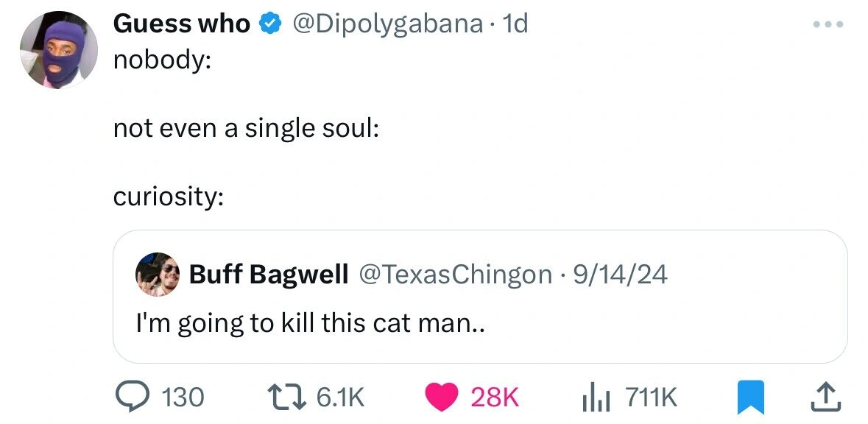
Task: Open the @TexasChingon handle
Action: click(454, 275)
